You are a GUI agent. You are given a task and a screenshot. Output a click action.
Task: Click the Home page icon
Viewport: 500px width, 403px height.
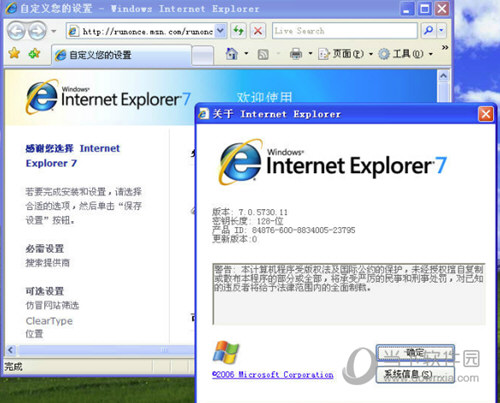(232, 54)
